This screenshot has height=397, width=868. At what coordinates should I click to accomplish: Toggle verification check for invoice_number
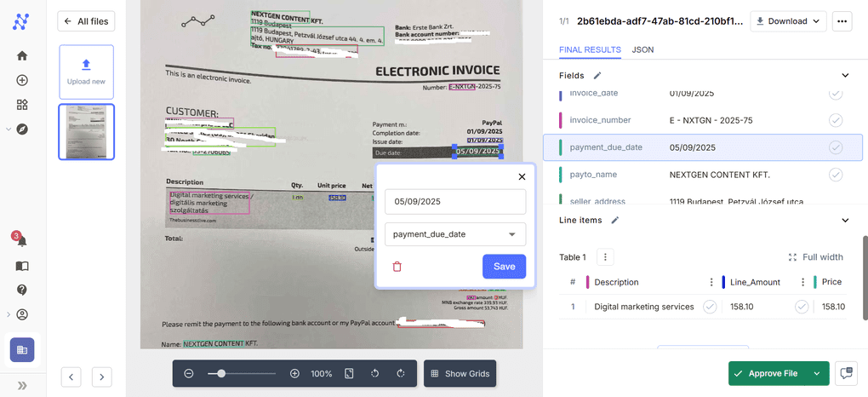tap(836, 120)
